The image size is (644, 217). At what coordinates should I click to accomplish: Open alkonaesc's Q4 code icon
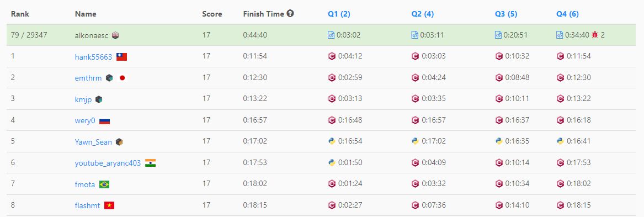(560, 35)
